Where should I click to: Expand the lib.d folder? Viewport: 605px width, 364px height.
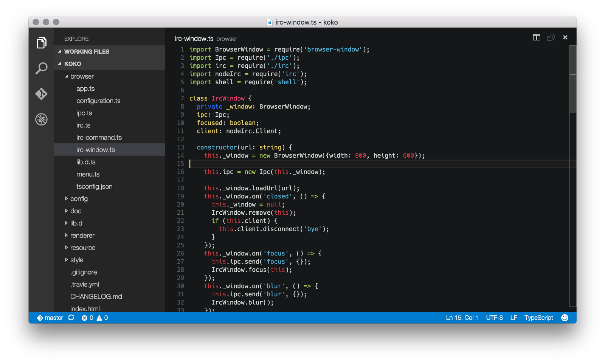[67, 223]
